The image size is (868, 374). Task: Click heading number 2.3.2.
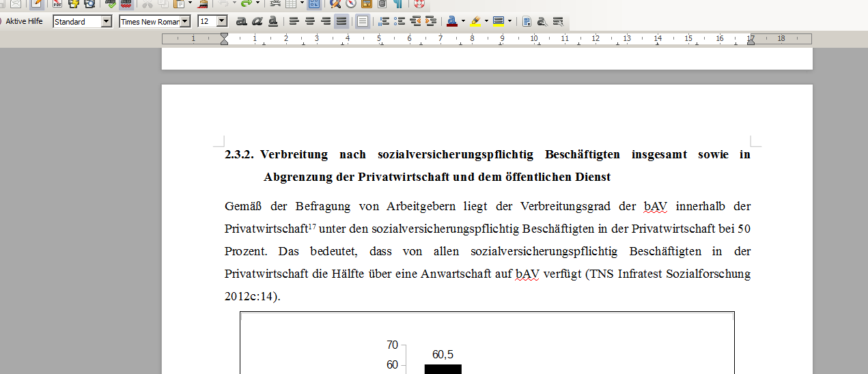click(239, 155)
